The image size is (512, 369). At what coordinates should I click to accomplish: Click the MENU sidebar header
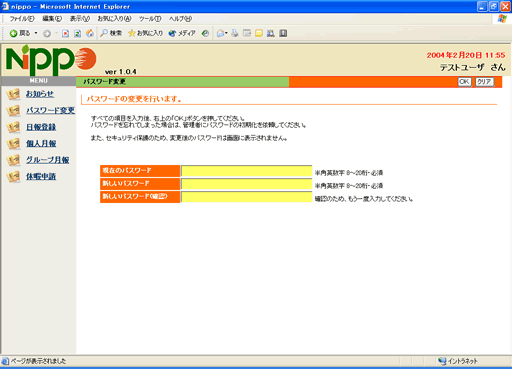[x=39, y=81]
